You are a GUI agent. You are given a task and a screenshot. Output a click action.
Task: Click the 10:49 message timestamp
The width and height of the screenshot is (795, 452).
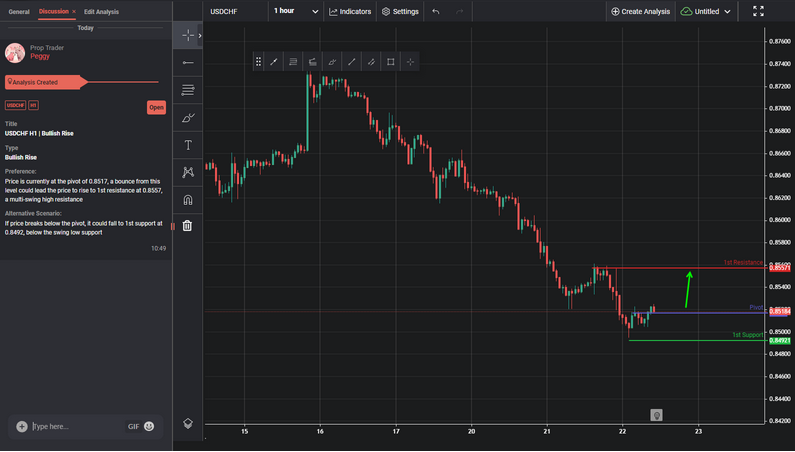pos(158,249)
